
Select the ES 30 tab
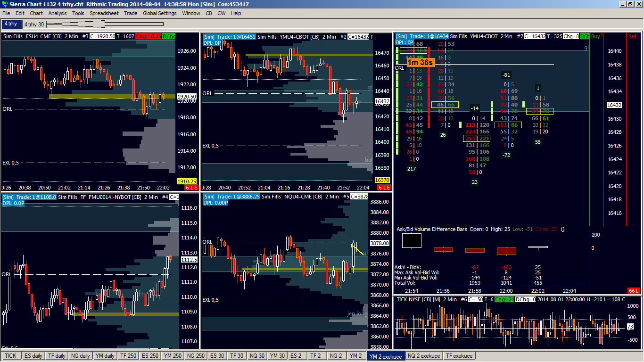click(217, 356)
